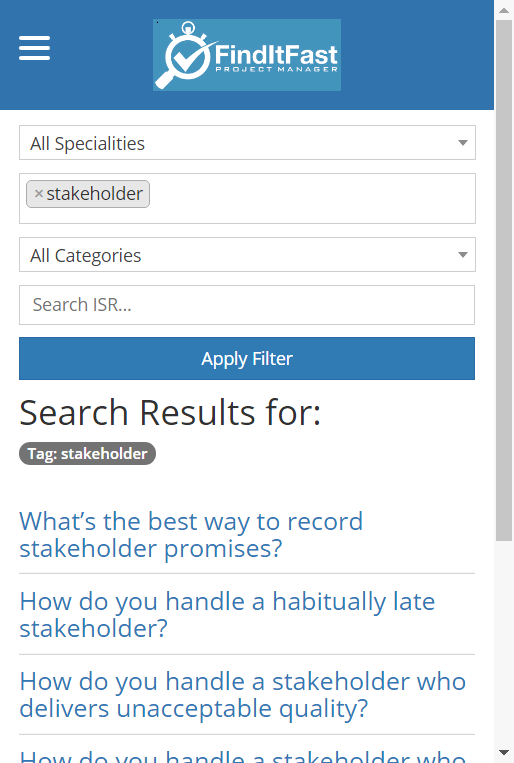Open 'How do you handle a habitually late stakeholder?'
514x763 pixels.
pos(227,615)
